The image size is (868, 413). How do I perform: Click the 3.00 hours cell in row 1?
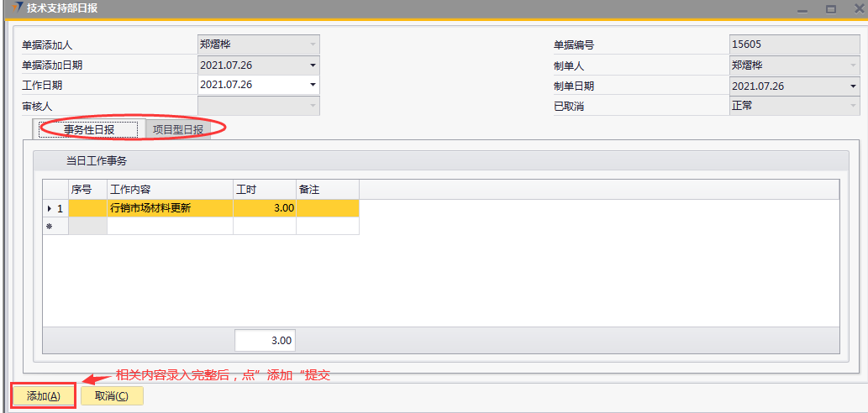(264, 208)
